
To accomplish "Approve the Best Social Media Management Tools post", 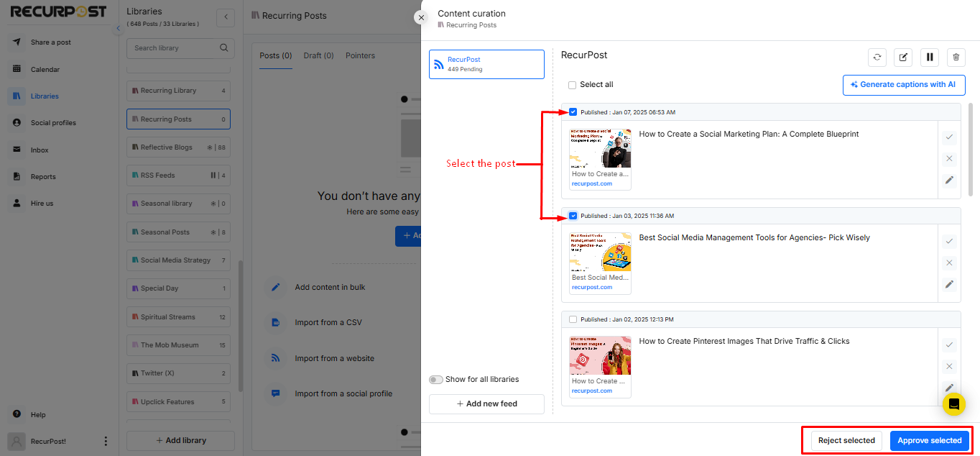I will pyautogui.click(x=949, y=241).
